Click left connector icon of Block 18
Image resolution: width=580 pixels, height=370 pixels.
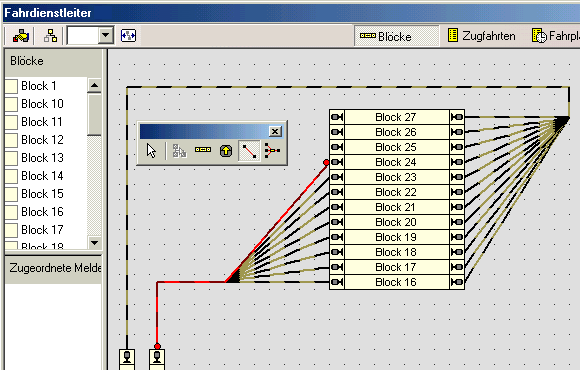tap(337, 252)
